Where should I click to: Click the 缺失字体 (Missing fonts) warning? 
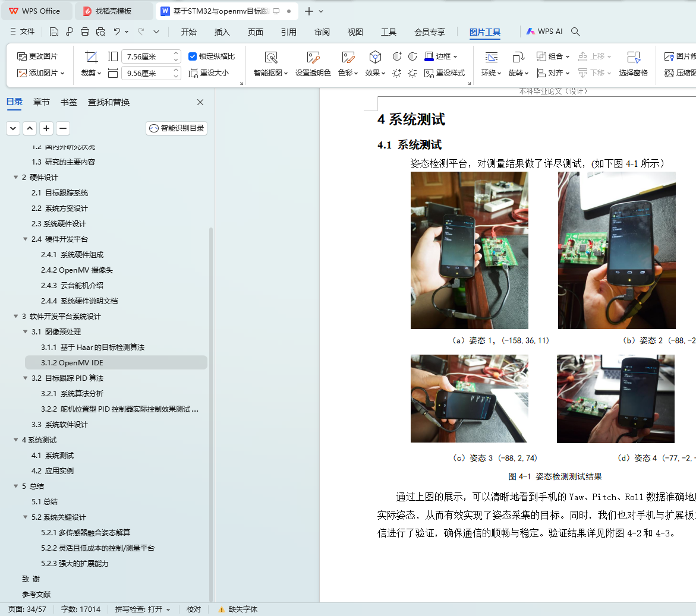(x=238, y=609)
